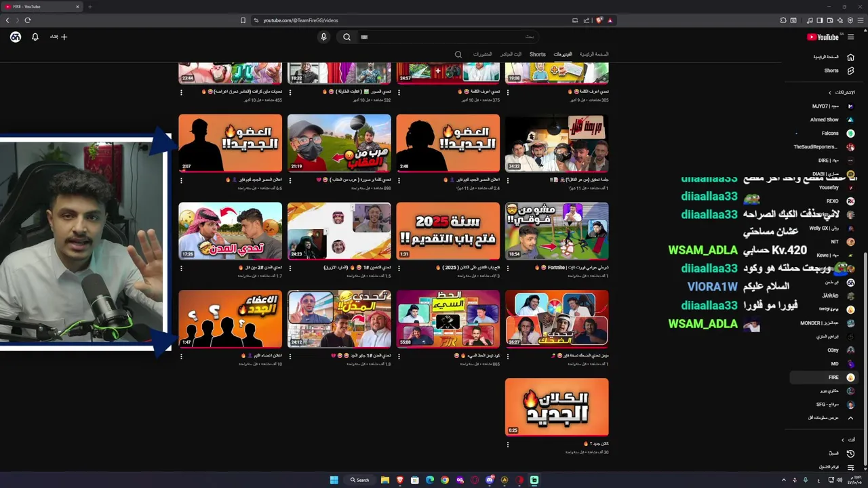The image size is (868, 488).
Task: Search within channel using tab-row magnifier
Action: tap(458, 54)
